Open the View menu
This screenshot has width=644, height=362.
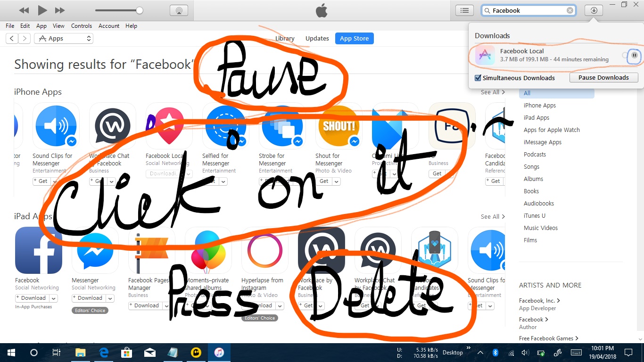pyautogui.click(x=58, y=26)
